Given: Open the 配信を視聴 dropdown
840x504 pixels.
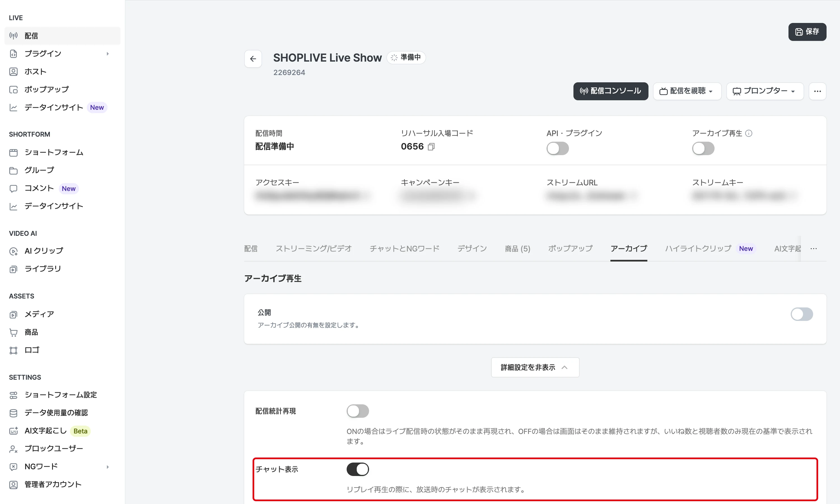Looking at the screenshot, I should [x=687, y=91].
